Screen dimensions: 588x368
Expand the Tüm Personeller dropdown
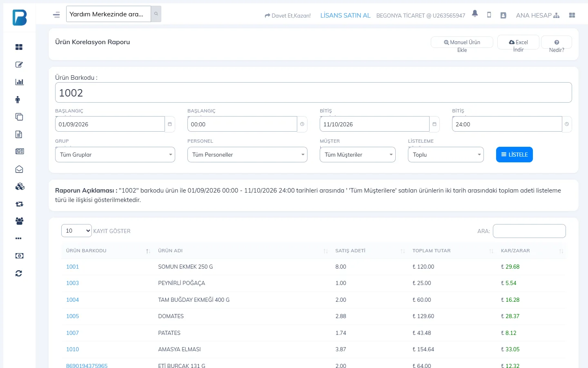click(247, 155)
